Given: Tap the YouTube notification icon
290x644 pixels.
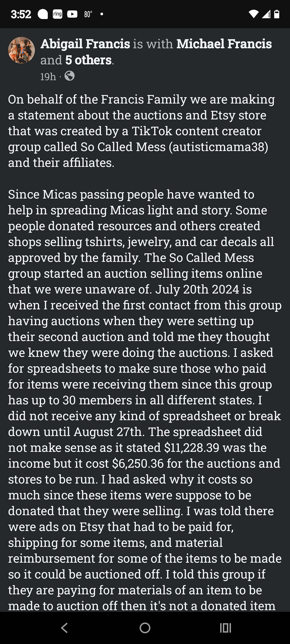Looking at the screenshot, I should (72, 14).
